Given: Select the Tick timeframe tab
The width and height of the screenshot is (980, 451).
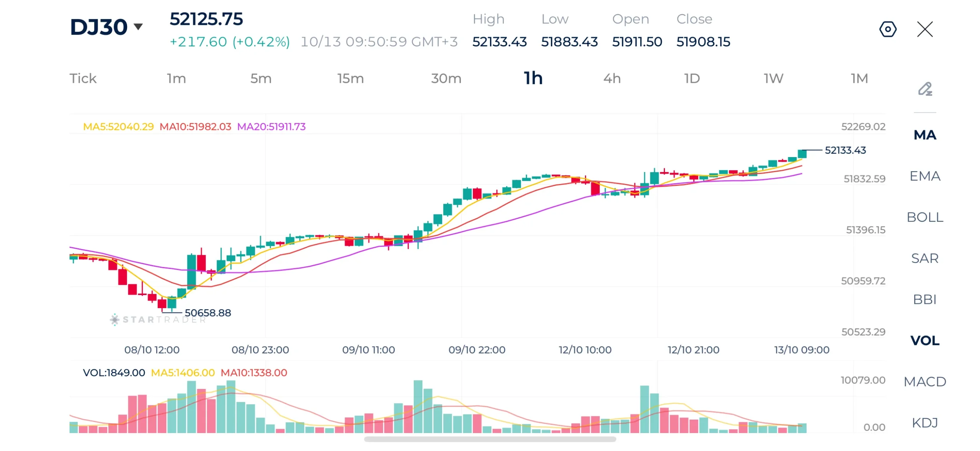Looking at the screenshot, I should pyautogui.click(x=83, y=79).
